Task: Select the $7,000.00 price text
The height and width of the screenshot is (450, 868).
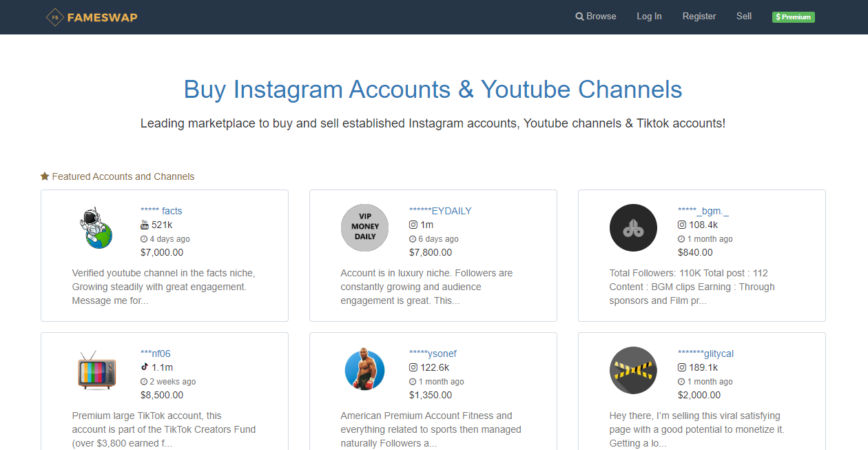Action: (162, 252)
